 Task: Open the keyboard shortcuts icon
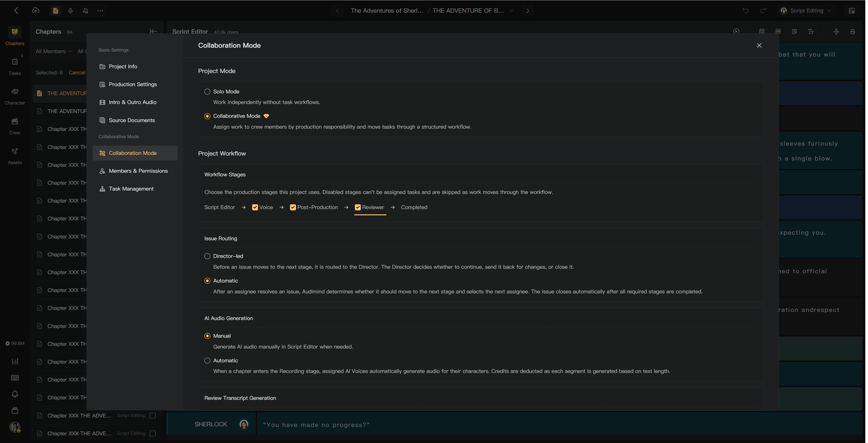click(x=15, y=378)
